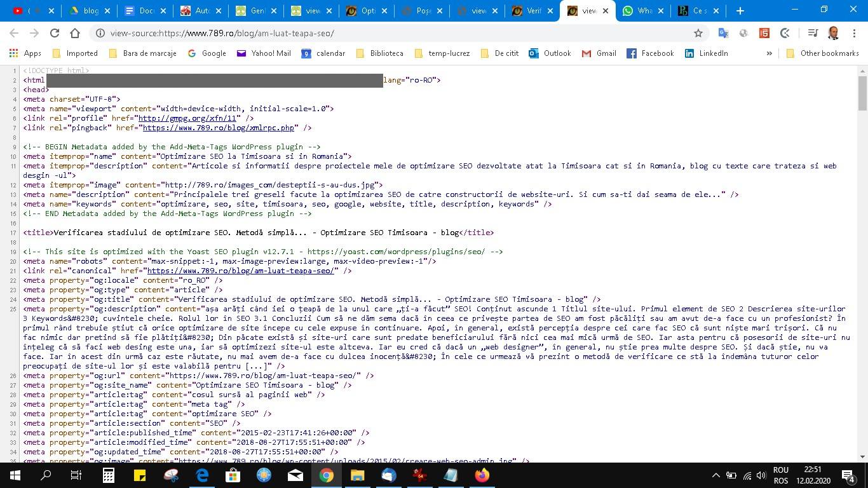Open the Yahoo! Mail bookmark
Viewport: 868px width, 488px height.
pos(264,53)
